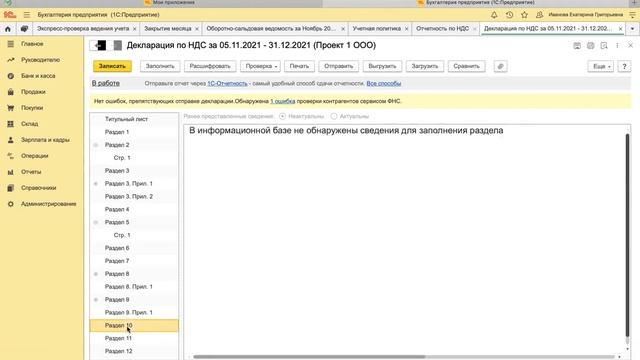Click the Печать button
Screen dimensions: 640x360
(299, 66)
